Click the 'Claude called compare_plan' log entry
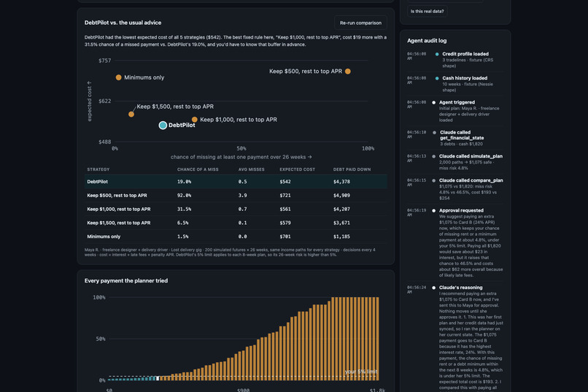 click(x=455, y=189)
